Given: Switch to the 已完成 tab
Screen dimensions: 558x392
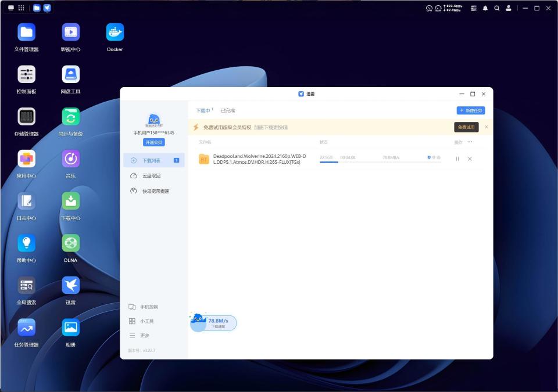Looking at the screenshot, I should pos(228,110).
